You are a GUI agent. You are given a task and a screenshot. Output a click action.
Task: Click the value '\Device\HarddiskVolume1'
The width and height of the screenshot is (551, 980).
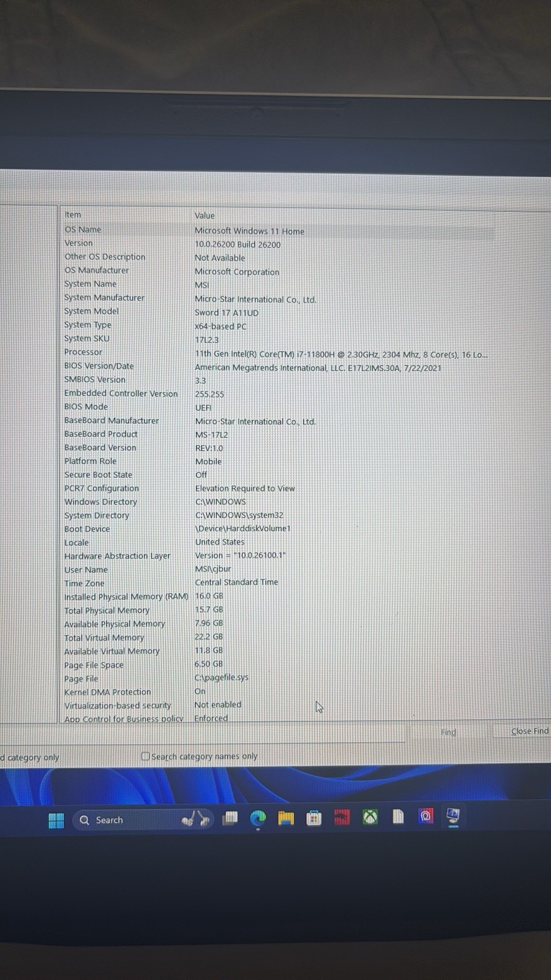point(242,528)
